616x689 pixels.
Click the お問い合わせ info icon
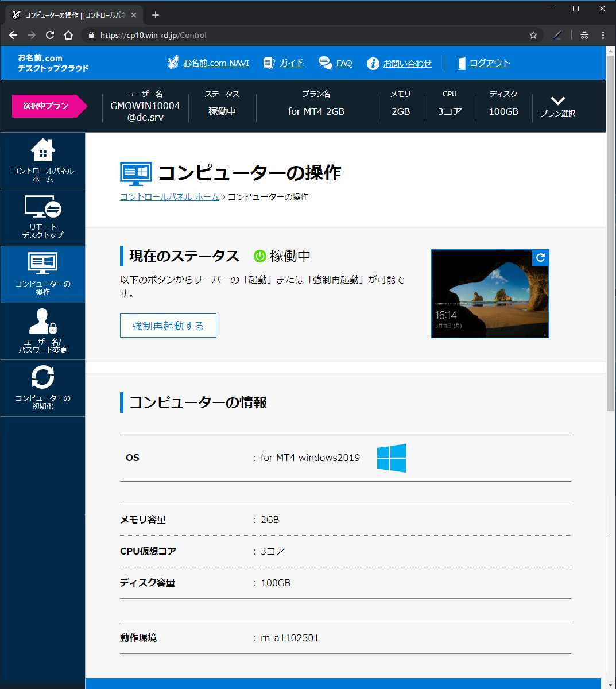click(x=373, y=63)
